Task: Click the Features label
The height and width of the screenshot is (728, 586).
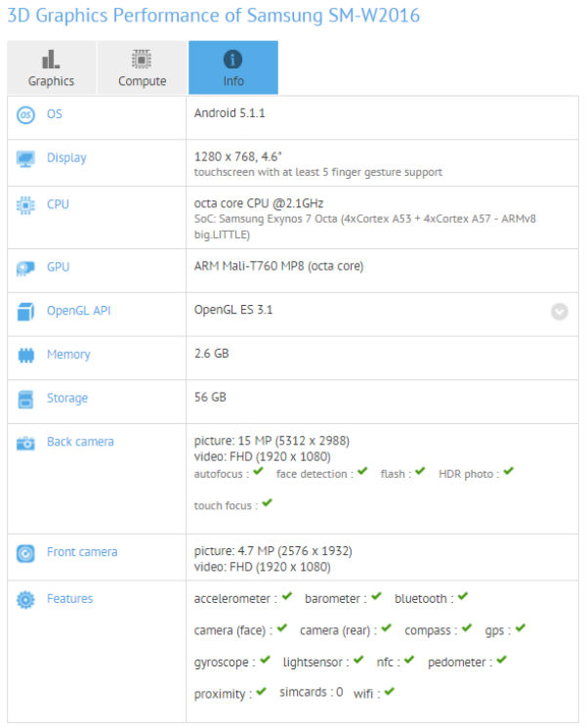Action: click(x=69, y=599)
